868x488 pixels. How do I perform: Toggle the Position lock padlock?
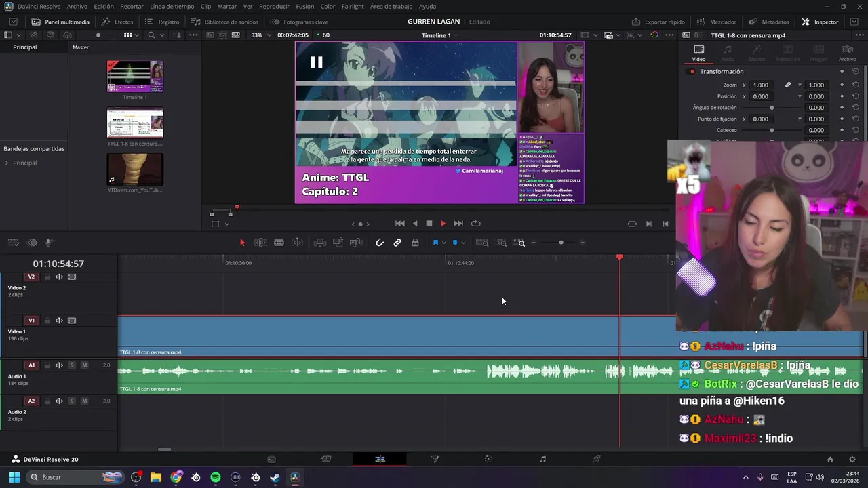(415, 243)
